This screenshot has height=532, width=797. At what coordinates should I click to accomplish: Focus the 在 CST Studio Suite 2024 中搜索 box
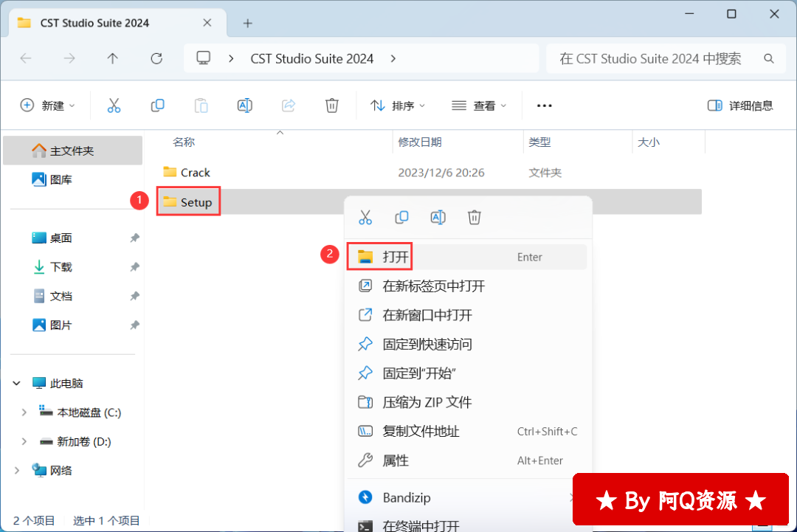pos(666,59)
